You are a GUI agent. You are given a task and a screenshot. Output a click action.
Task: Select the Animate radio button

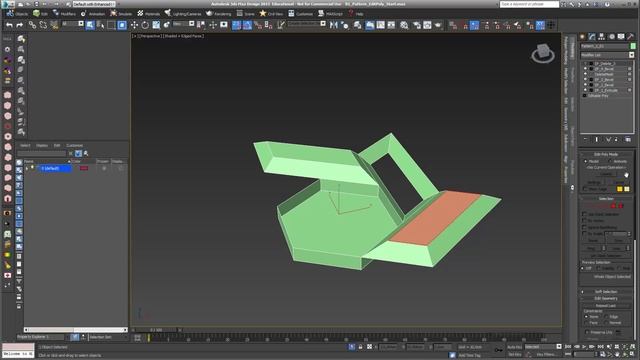[610, 161]
